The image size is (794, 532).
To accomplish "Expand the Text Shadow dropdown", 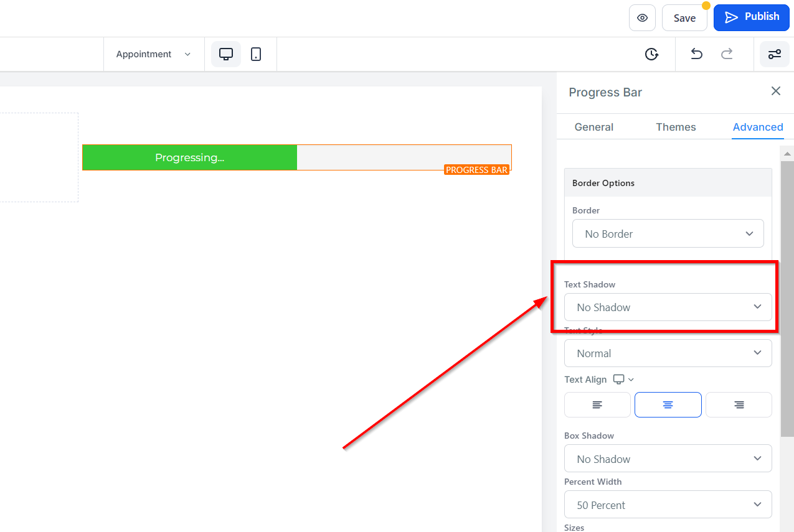I will coord(668,307).
